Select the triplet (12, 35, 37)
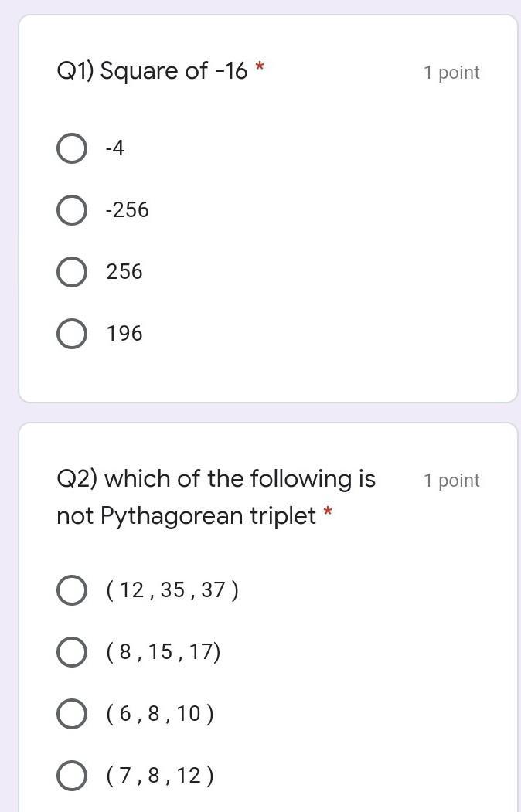The width and height of the screenshot is (521, 812). tap(71, 590)
